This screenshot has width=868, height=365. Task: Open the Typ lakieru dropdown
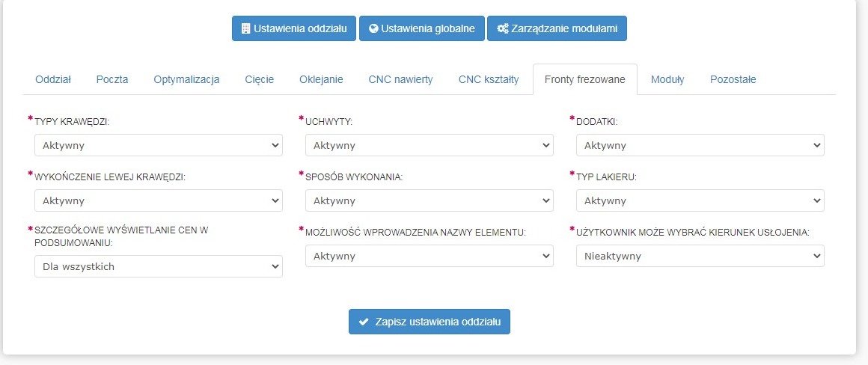(x=700, y=200)
